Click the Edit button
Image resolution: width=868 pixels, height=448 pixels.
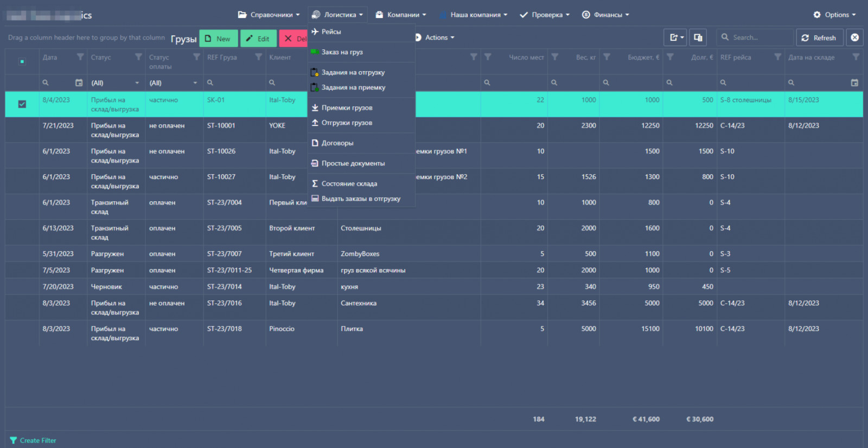click(258, 39)
